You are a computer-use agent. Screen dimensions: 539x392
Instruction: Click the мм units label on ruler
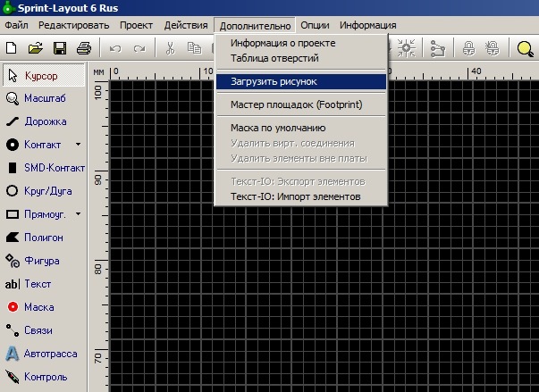(x=98, y=72)
